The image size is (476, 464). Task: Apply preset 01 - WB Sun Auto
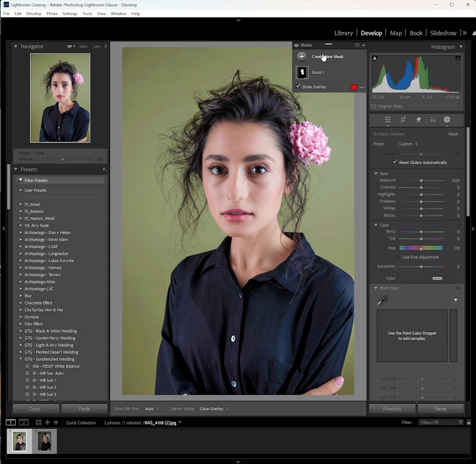48,373
